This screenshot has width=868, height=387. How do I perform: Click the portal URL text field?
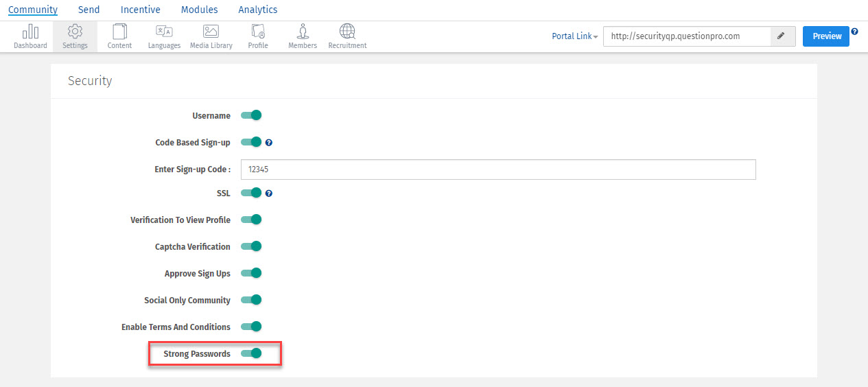[686, 36]
